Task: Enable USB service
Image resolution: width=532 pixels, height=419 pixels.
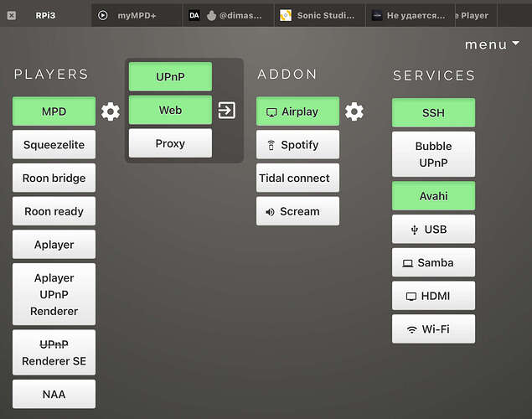Action: (434, 229)
